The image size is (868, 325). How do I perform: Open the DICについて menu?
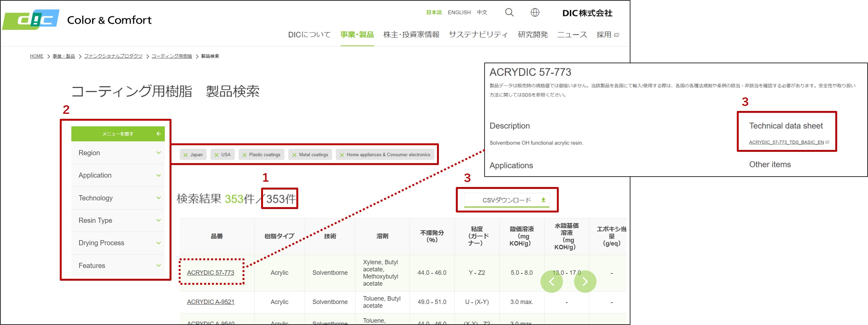(x=309, y=35)
